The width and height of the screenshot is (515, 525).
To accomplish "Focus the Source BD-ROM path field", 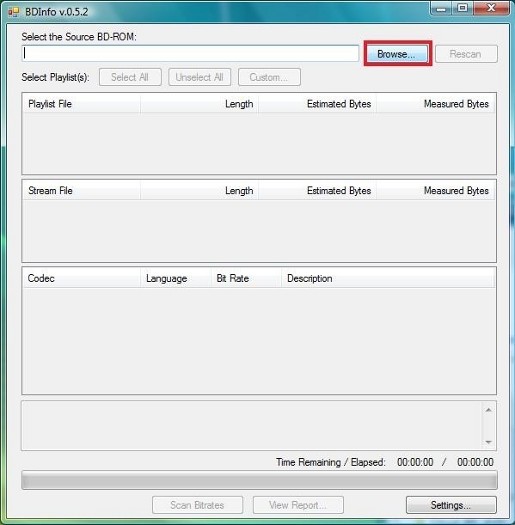I will pyautogui.click(x=190, y=54).
